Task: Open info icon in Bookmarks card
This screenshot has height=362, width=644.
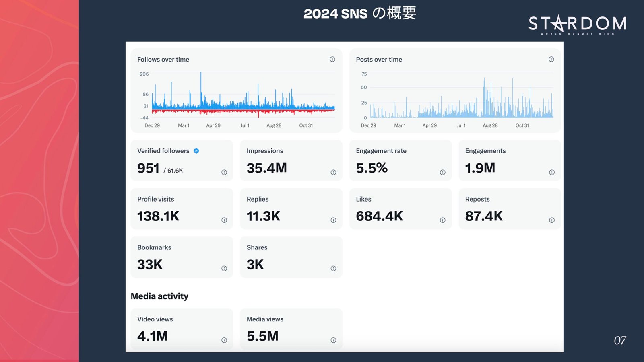Action: [x=224, y=268]
